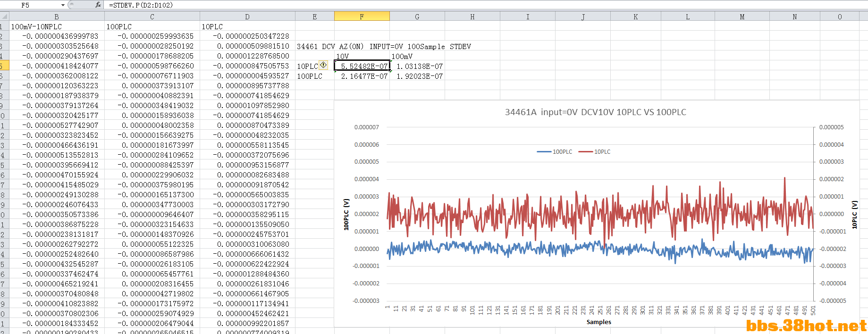Open the Name Box dropdown arrow

63,5
